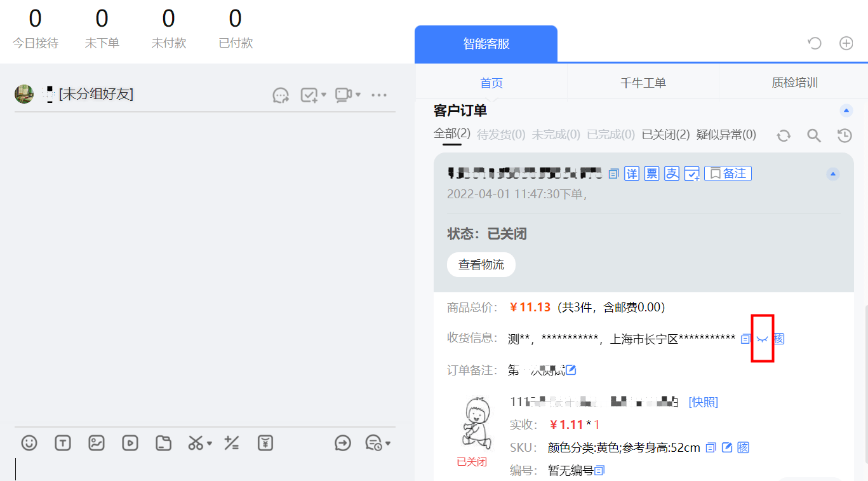Click the video sending icon in chat toolbar
This screenshot has width=868, height=481.
130,443
